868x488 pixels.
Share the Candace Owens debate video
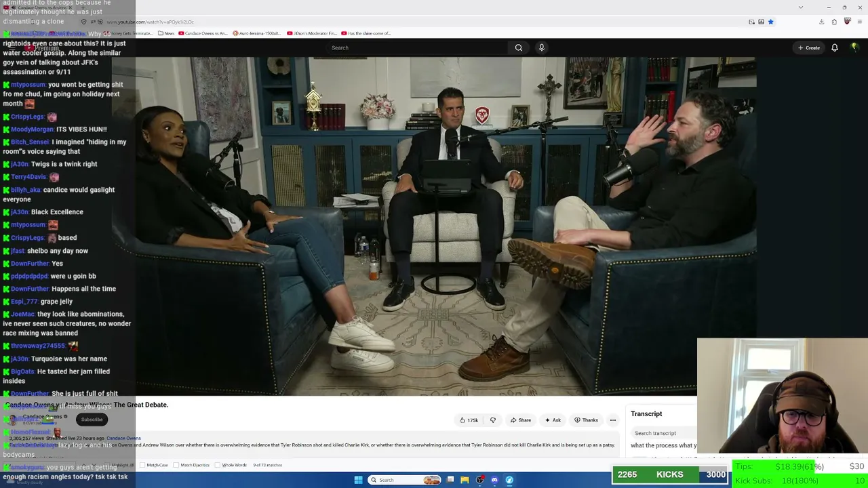tap(521, 420)
